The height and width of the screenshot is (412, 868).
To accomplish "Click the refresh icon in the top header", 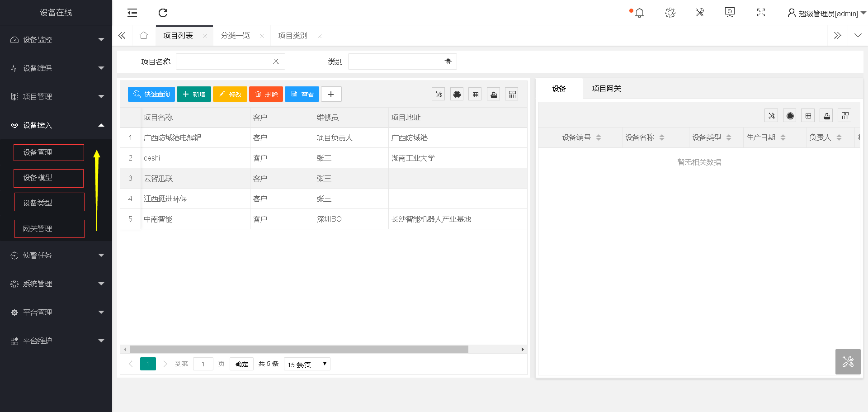I will pos(163,13).
